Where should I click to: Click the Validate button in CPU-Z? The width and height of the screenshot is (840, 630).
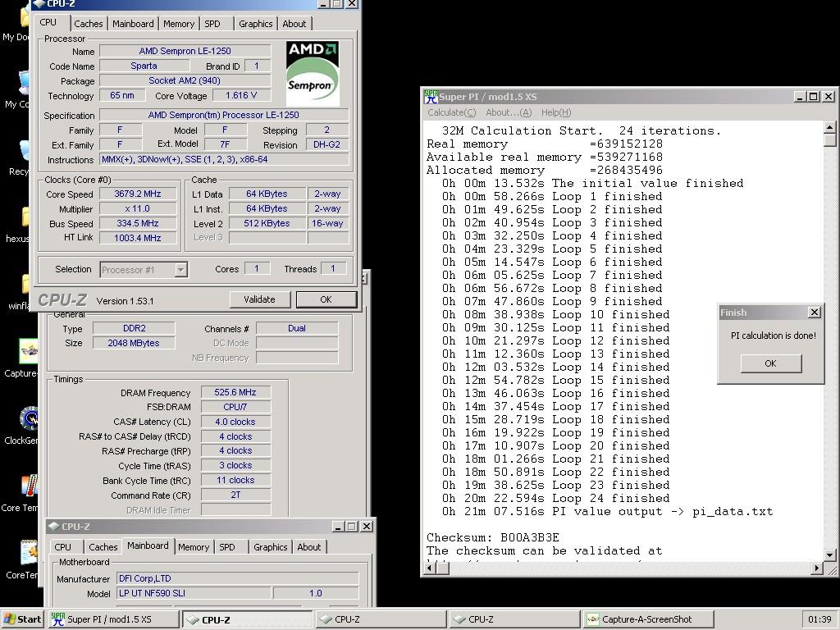click(x=260, y=299)
